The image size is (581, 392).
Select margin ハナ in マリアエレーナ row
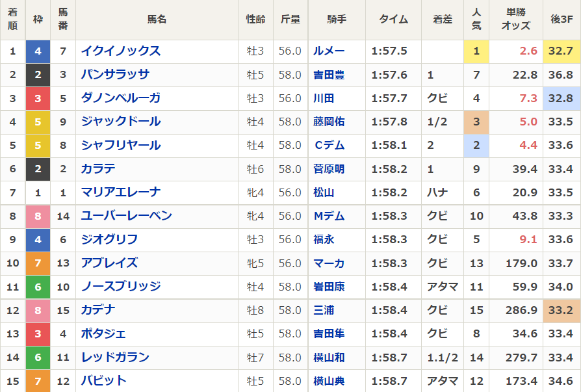pyautogui.click(x=437, y=192)
